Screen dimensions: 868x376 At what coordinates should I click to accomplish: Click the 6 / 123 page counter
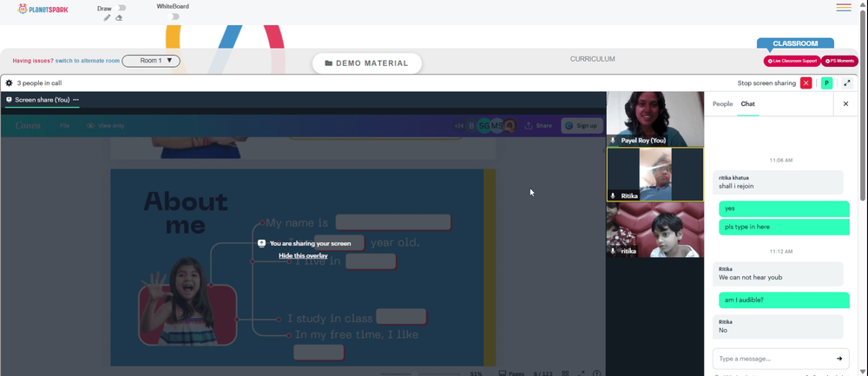tap(544, 373)
